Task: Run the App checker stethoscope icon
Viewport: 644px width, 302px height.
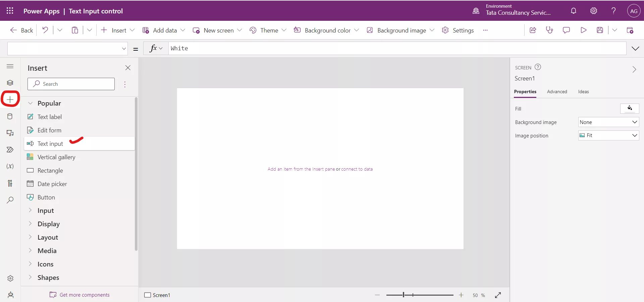Action: [550, 30]
